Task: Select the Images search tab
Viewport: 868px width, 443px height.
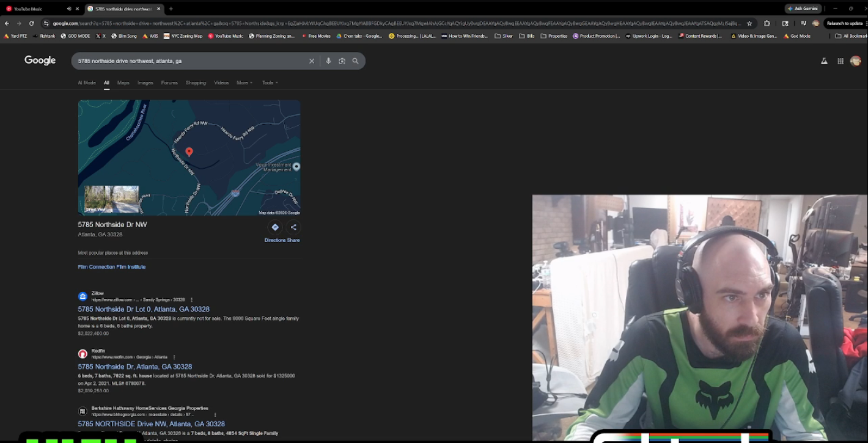Action: pos(145,82)
